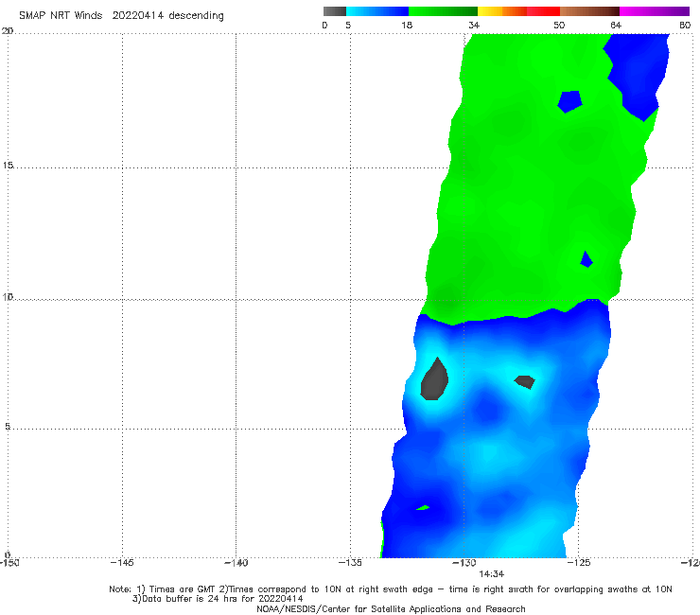
Task: Click the large dark gray low-wind patch
Action: coord(434,380)
